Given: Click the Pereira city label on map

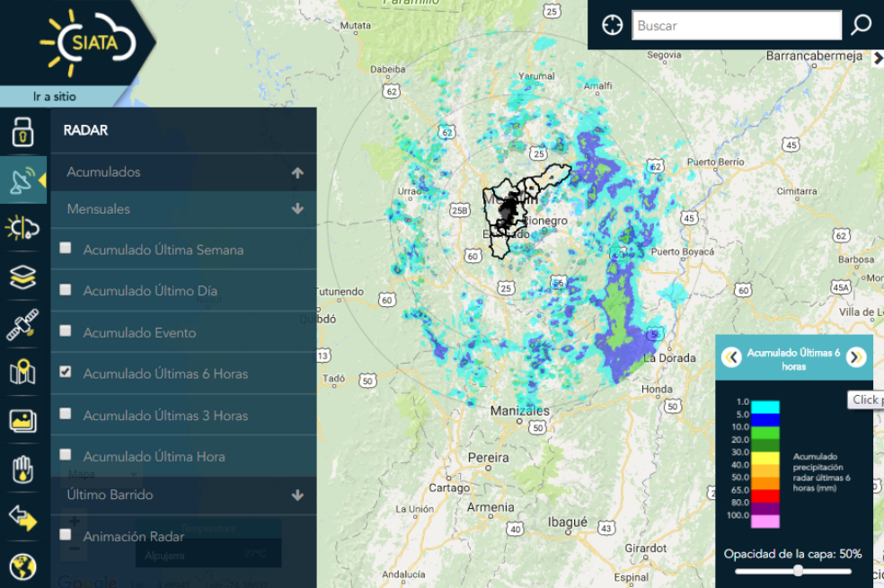Looking at the screenshot, I should click(488, 457).
